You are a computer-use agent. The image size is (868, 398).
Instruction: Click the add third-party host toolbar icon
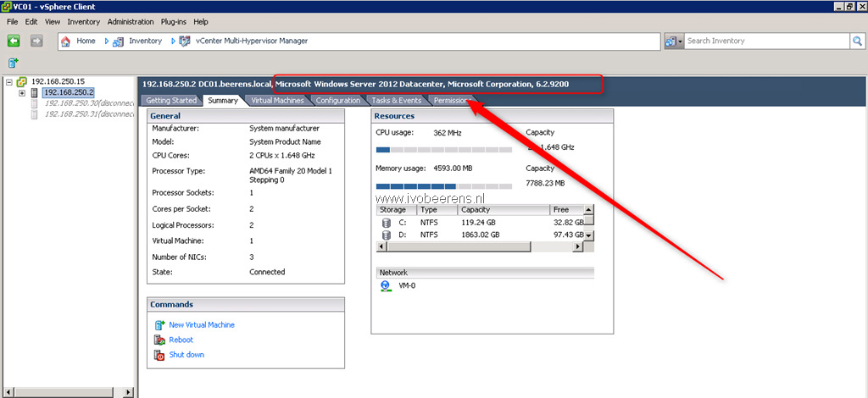(x=14, y=63)
